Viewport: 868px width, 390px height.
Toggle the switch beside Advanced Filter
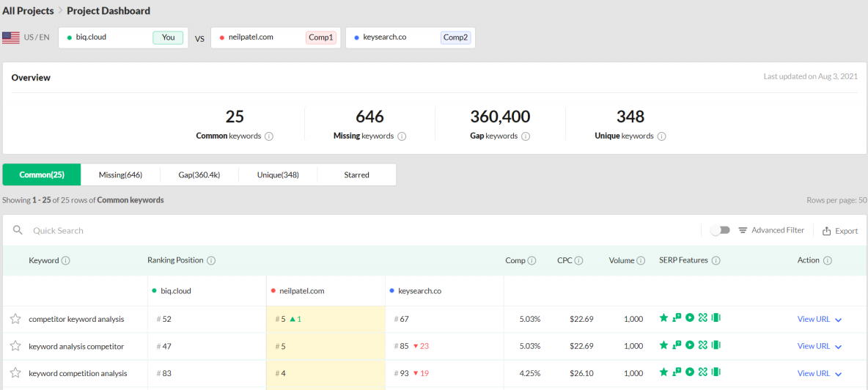(x=721, y=230)
